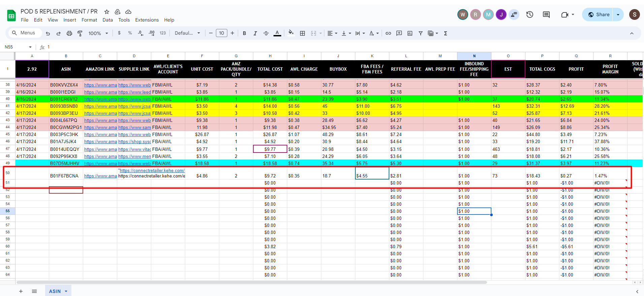Move document to Drive folder icon
Viewport: 644px width, 296px height.
point(118,12)
